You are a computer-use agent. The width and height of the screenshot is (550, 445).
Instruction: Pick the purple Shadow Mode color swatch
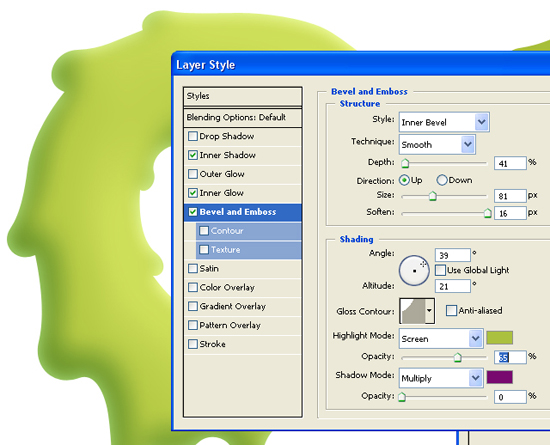coord(499,377)
